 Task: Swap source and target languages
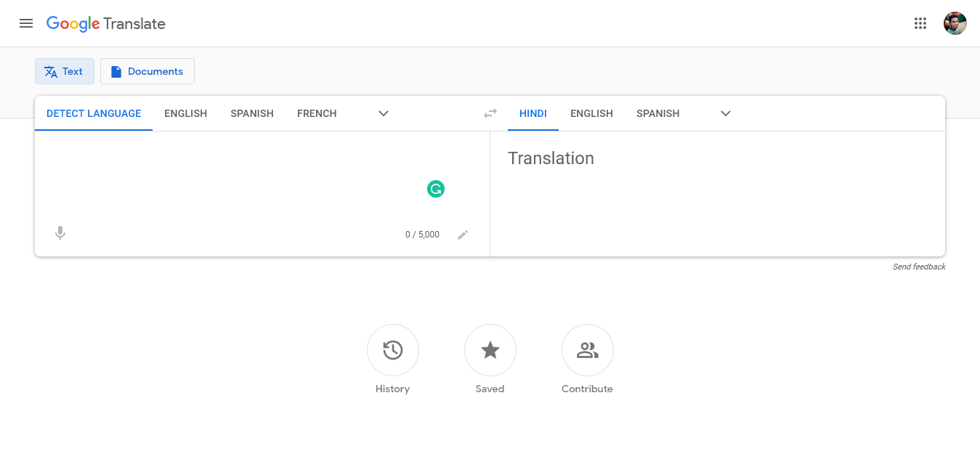490,113
